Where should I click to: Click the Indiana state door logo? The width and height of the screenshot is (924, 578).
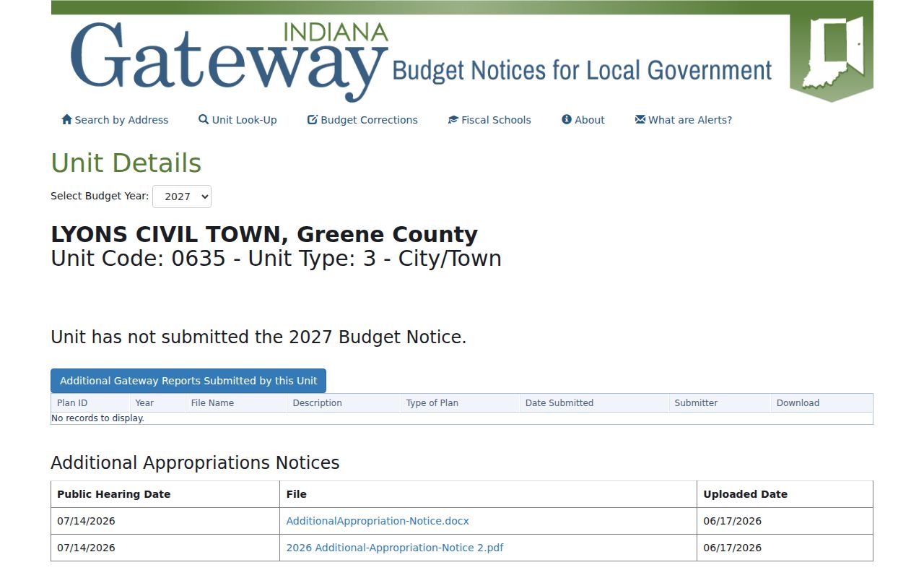pos(832,55)
